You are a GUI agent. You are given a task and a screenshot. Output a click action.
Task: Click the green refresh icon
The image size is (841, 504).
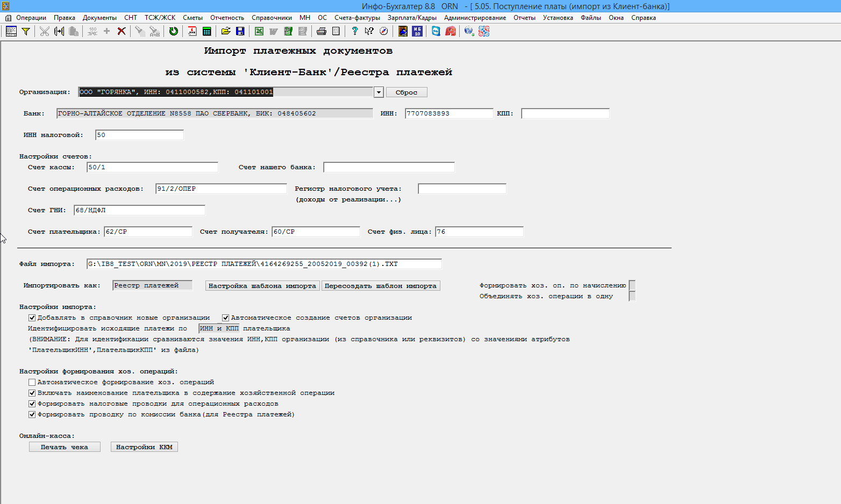tap(174, 31)
